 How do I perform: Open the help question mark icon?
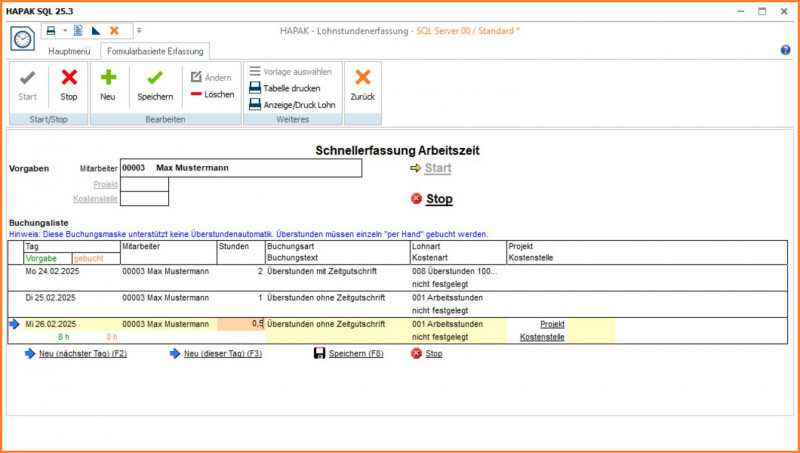(x=785, y=50)
